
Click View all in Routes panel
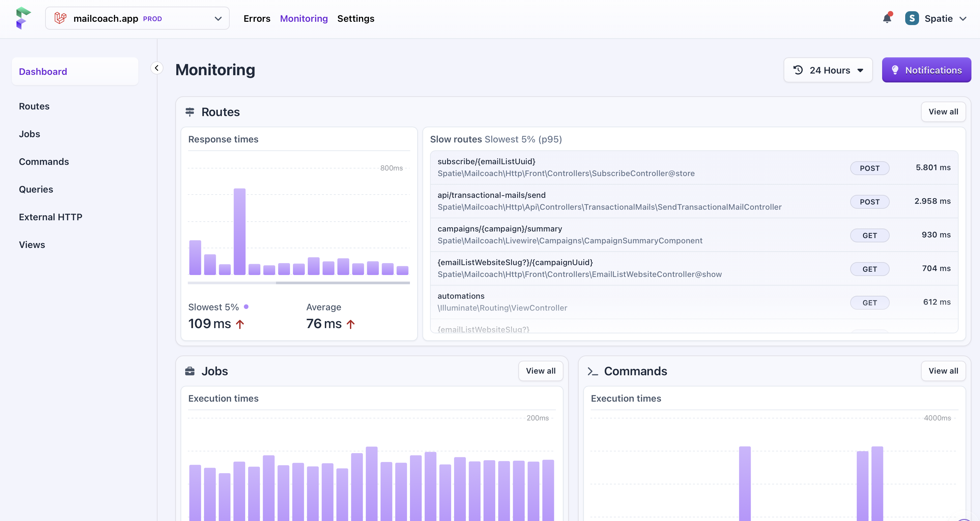943,112
